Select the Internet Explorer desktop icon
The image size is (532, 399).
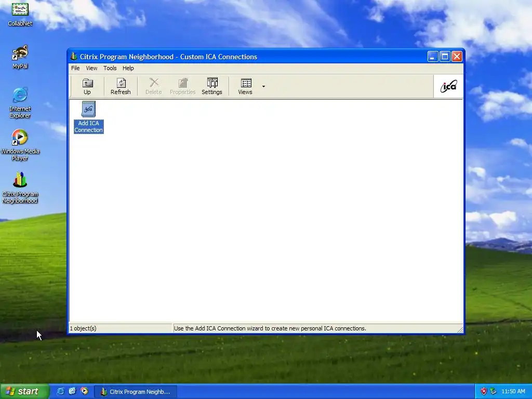(x=20, y=103)
